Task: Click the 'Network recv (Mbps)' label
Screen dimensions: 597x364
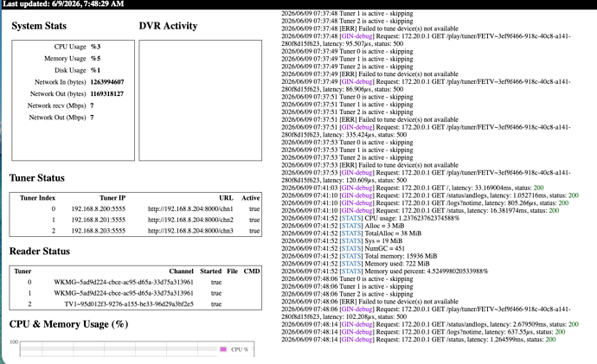Action: coord(57,105)
